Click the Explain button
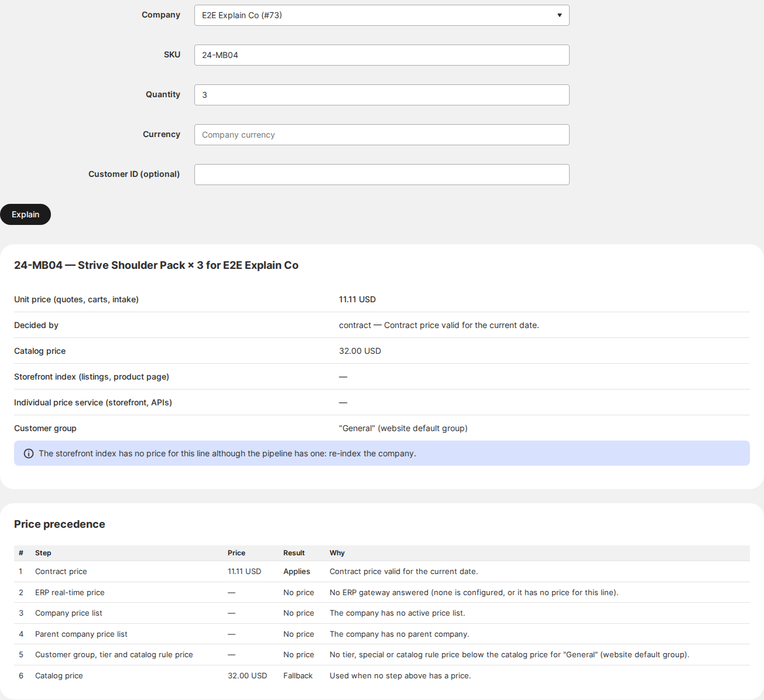 (x=25, y=214)
